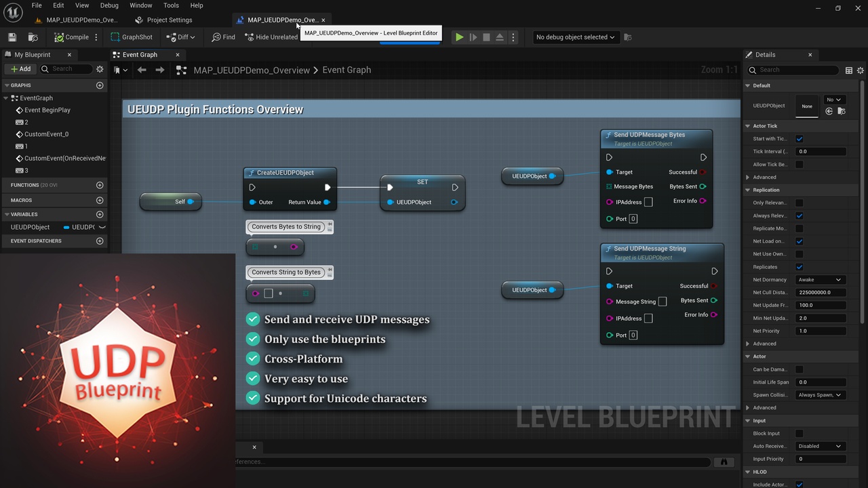
Task: Click the GraphShot toolbar button
Action: (132, 37)
